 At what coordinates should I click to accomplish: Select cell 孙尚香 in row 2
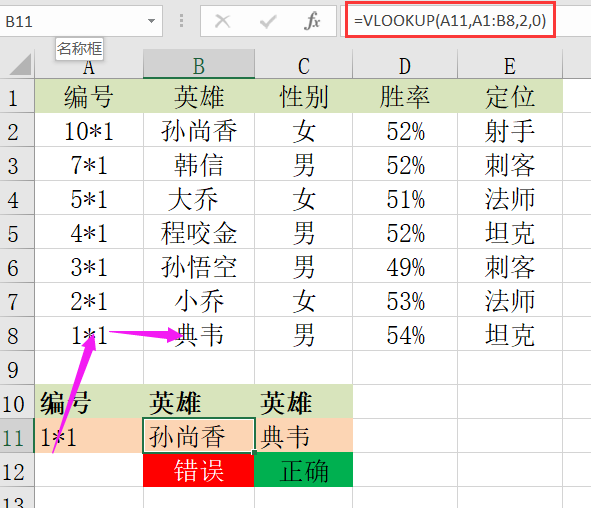click(x=199, y=131)
